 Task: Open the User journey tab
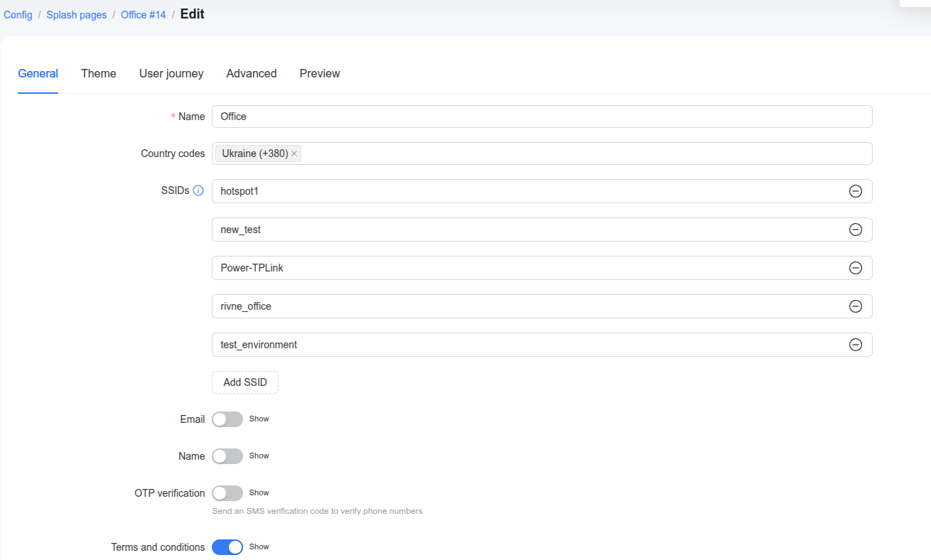(171, 73)
